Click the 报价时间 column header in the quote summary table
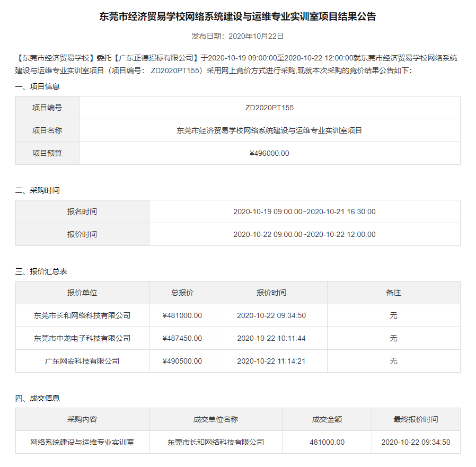Image resolution: width=476 pixels, height=467 pixels. click(272, 293)
